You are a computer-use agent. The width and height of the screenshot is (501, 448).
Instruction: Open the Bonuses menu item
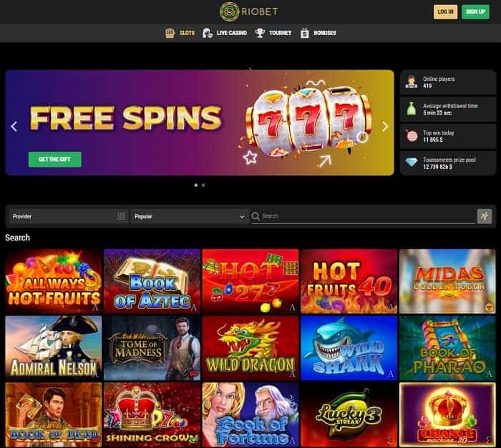[325, 33]
